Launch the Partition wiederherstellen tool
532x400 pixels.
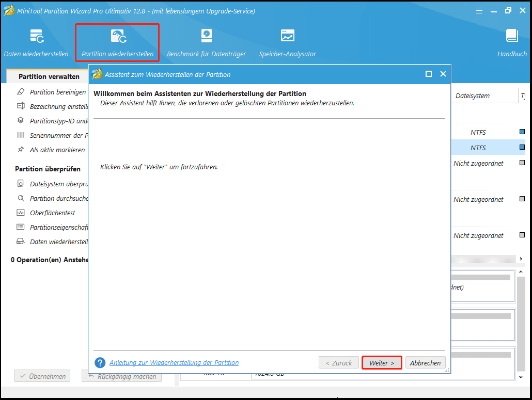tap(117, 43)
